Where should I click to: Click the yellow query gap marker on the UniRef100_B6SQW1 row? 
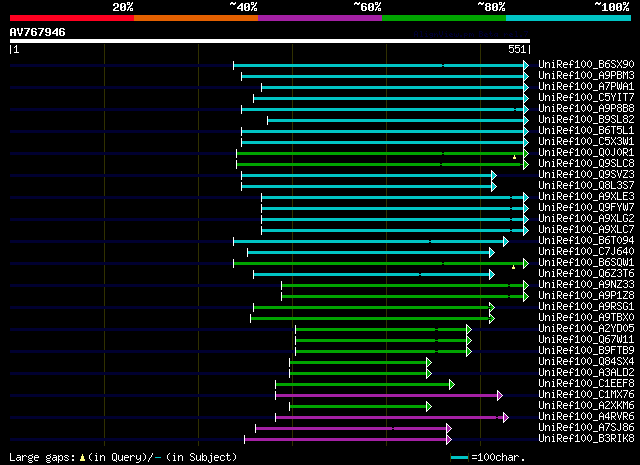click(513, 267)
